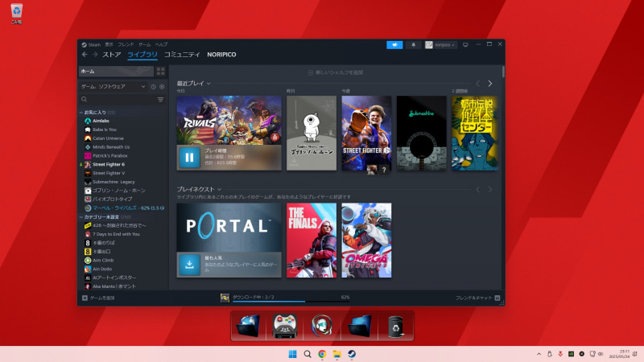Open the first folder icon in the dock
The height and width of the screenshot is (362, 644).
tap(249, 326)
